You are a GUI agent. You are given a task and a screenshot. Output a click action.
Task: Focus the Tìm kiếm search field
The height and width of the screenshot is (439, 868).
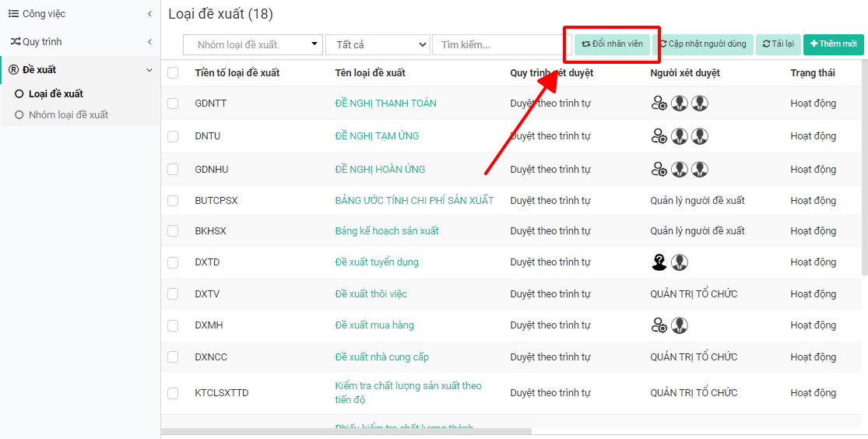[496, 45]
